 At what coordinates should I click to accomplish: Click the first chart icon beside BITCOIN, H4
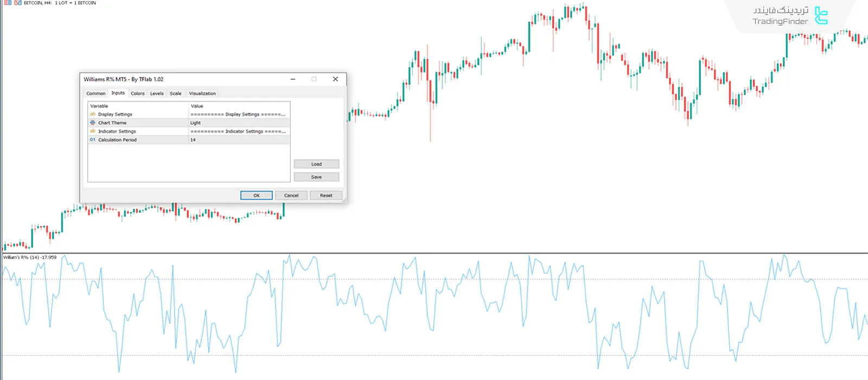tap(8, 3)
